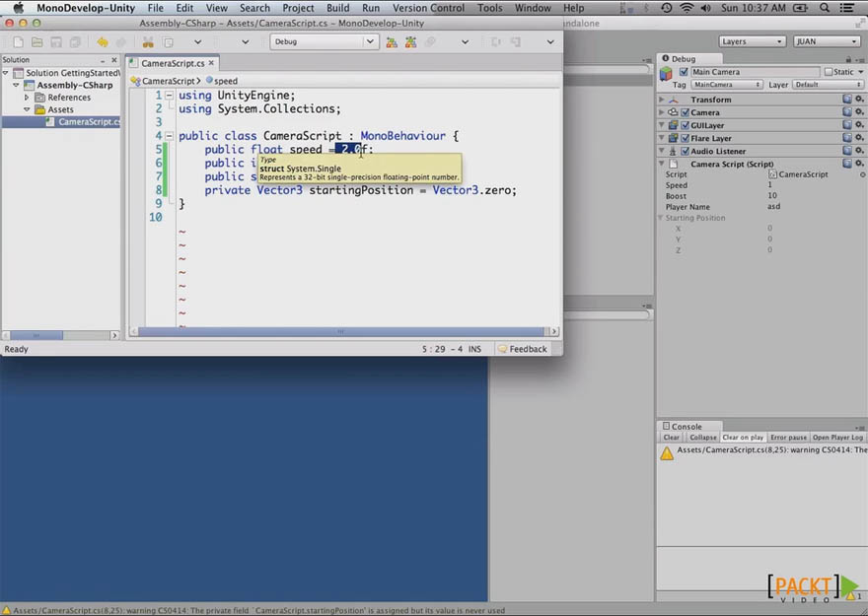868x616 pixels.
Task: Click the Main Camera game object cube icon
Action: pos(666,73)
